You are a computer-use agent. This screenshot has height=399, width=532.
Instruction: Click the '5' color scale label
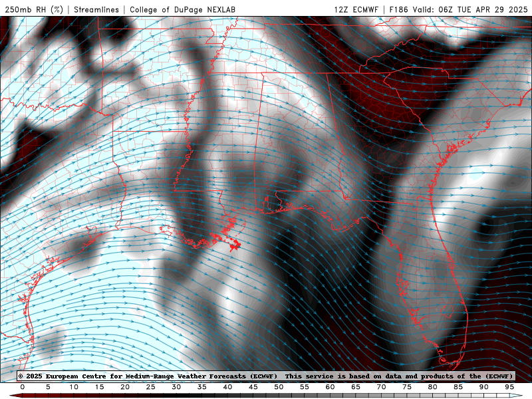pyautogui.click(x=48, y=387)
